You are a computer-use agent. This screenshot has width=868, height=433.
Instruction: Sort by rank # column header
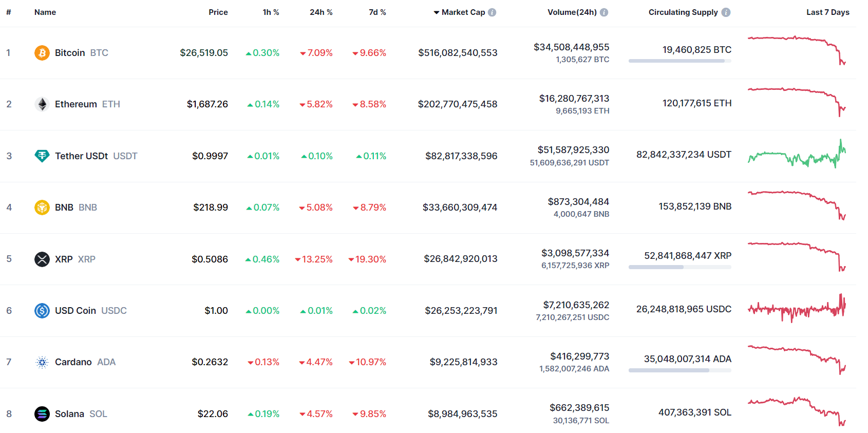click(9, 12)
